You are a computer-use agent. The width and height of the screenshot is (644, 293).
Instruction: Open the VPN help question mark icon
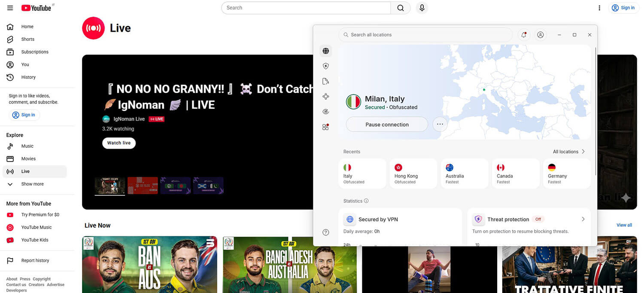pos(326,232)
